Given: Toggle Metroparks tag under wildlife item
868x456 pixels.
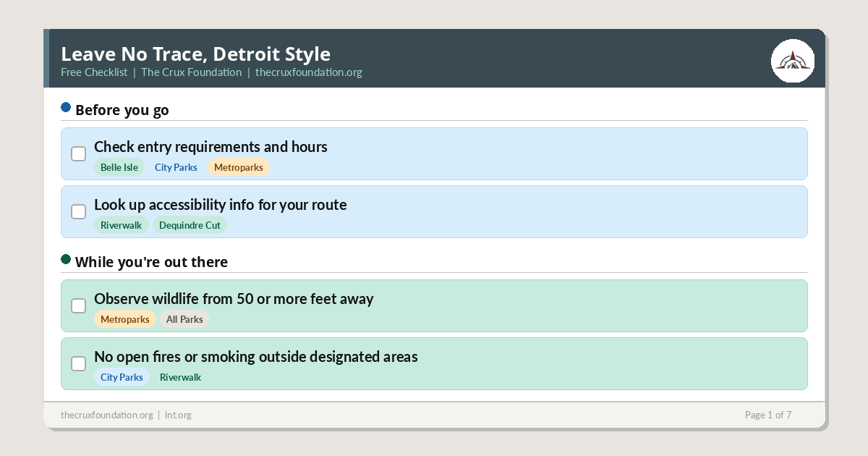Looking at the screenshot, I should coord(125,319).
